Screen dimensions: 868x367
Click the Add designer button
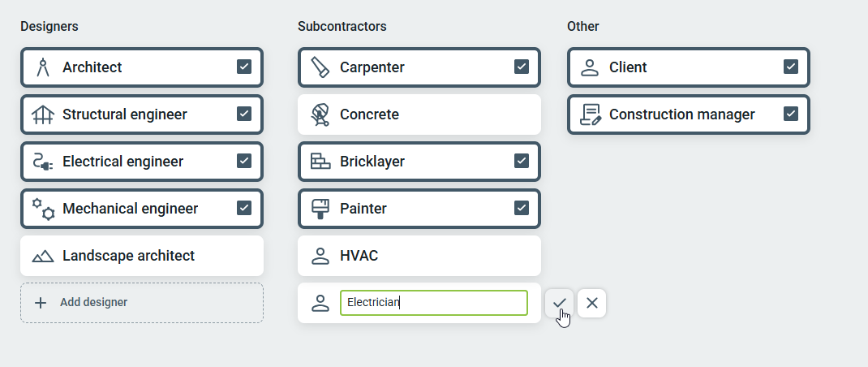(142, 303)
